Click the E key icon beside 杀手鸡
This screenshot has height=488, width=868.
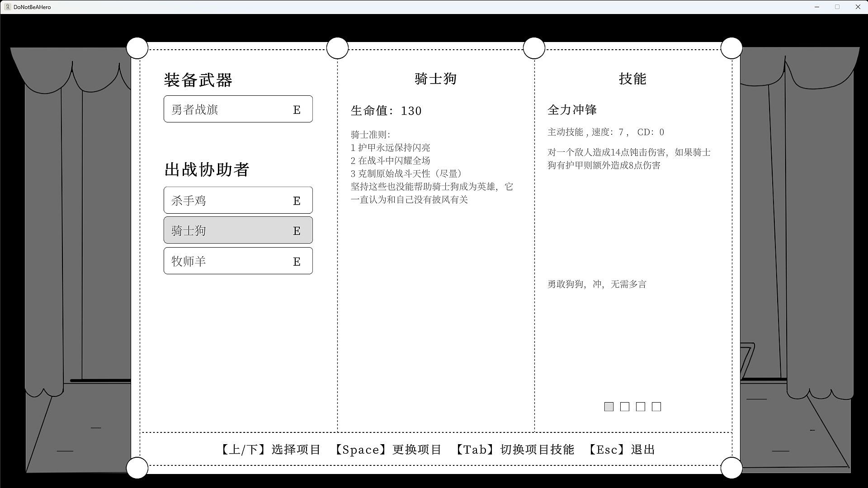(x=297, y=201)
